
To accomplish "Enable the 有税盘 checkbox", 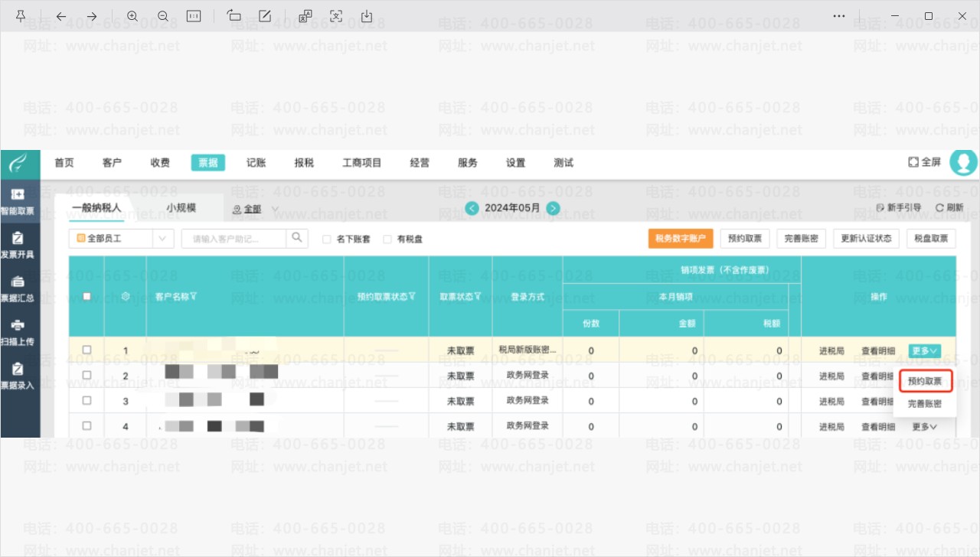I will click(387, 239).
